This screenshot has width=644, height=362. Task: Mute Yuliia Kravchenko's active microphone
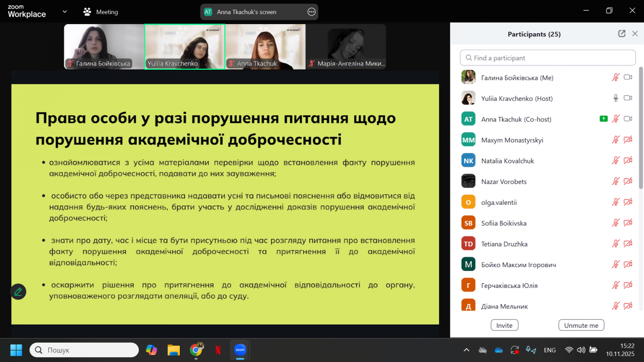[615, 98]
